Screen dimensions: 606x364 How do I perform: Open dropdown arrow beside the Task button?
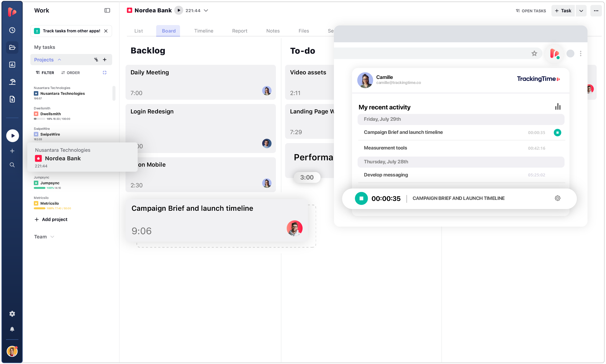[x=581, y=11]
